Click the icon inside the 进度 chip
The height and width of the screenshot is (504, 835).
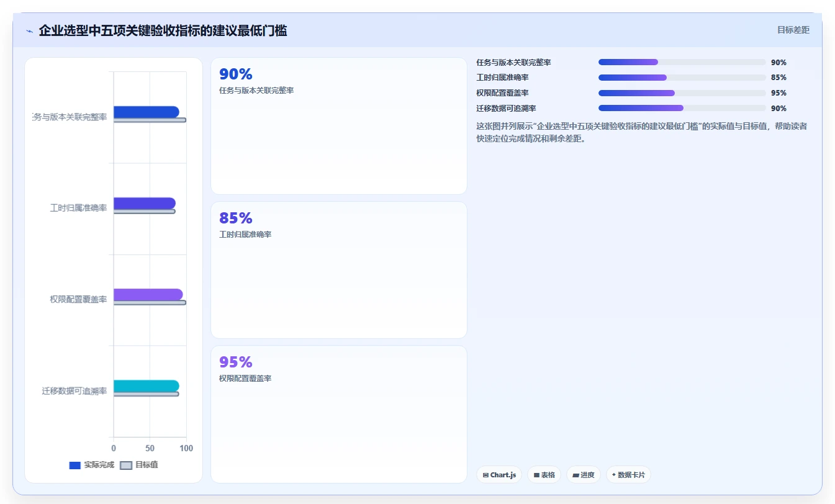click(575, 475)
